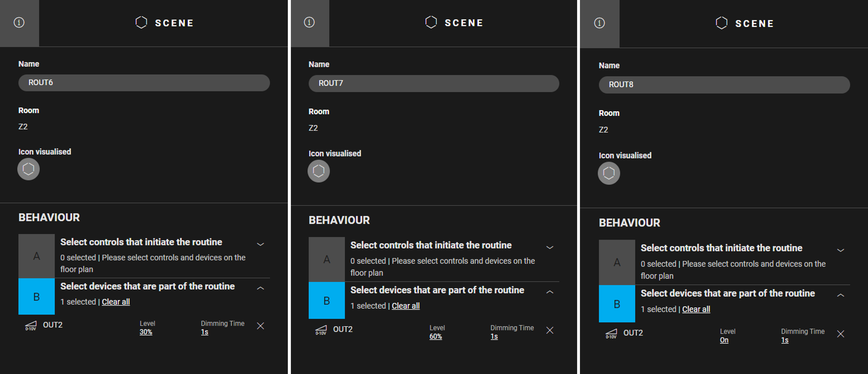The image size is (868, 374).
Task: Click OUT2 device label in ROUT6 panel
Action: pyautogui.click(x=53, y=325)
